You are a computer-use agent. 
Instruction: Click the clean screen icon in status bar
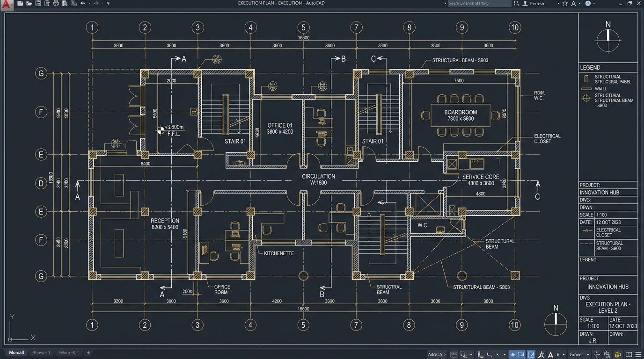click(629, 354)
